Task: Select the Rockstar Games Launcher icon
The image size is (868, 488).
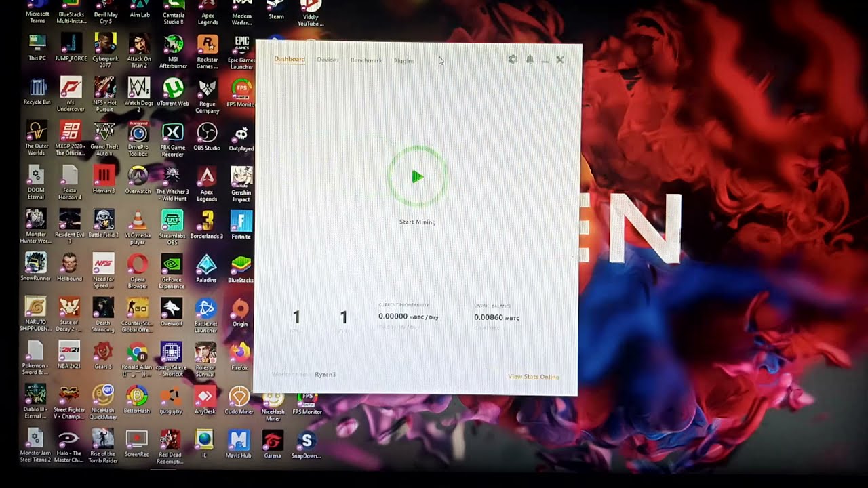Action: pyautogui.click(x=207, y=52)
